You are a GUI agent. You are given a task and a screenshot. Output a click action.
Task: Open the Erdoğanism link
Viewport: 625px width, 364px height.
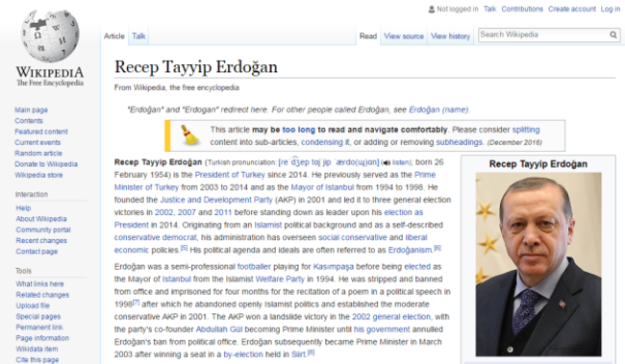(x=411, y=250)
